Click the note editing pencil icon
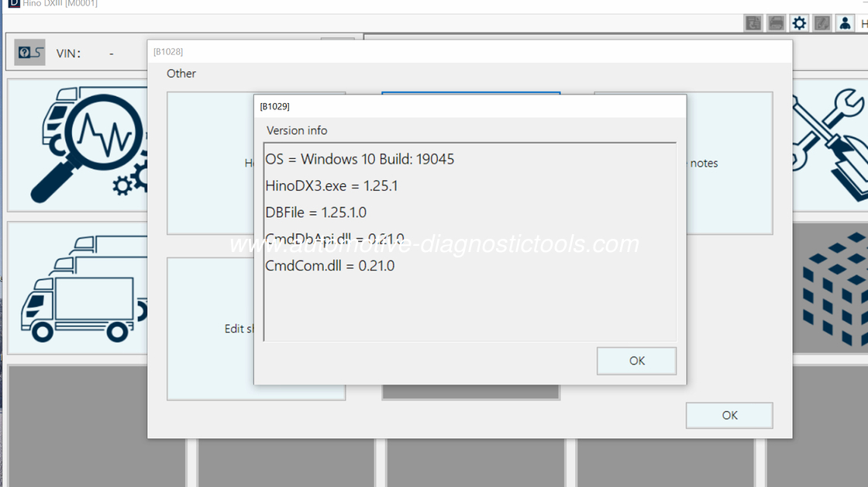This screenshot has width=868, height=487. point(821,23)
